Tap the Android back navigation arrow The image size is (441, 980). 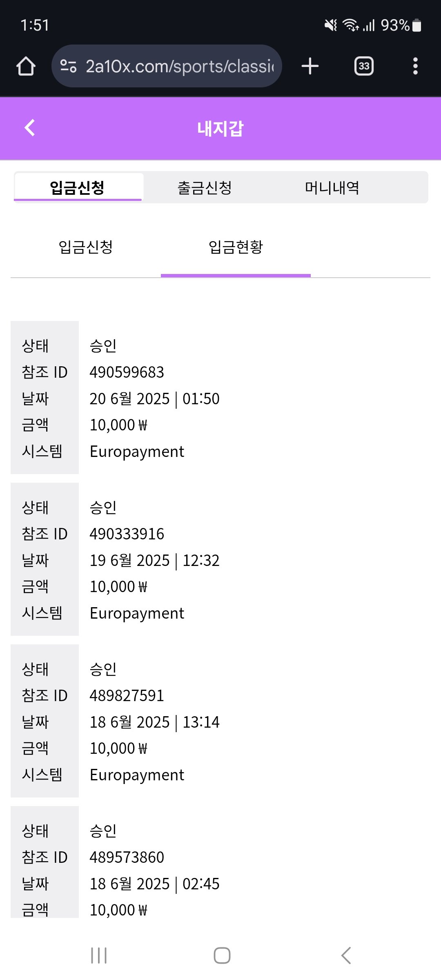tap(346, 955)
